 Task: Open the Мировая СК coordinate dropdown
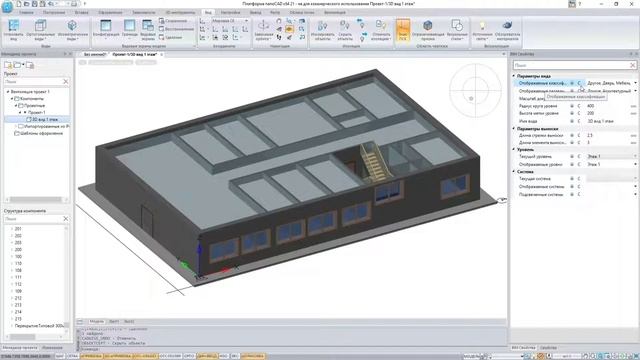point(230,20)
